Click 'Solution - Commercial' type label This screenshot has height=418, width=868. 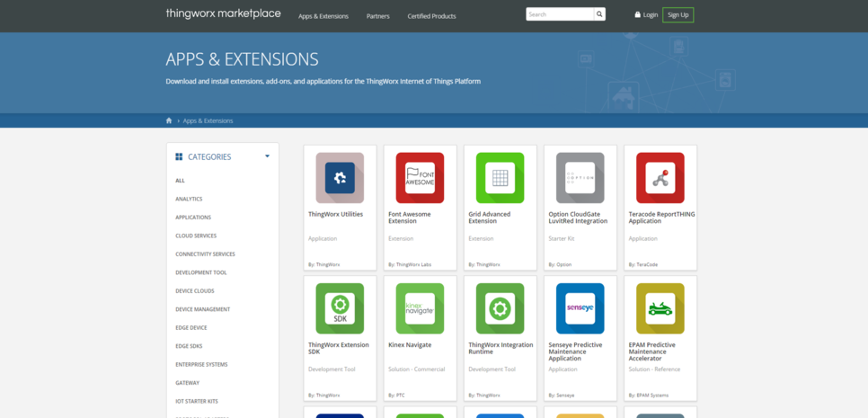click(x=417, y=369)
